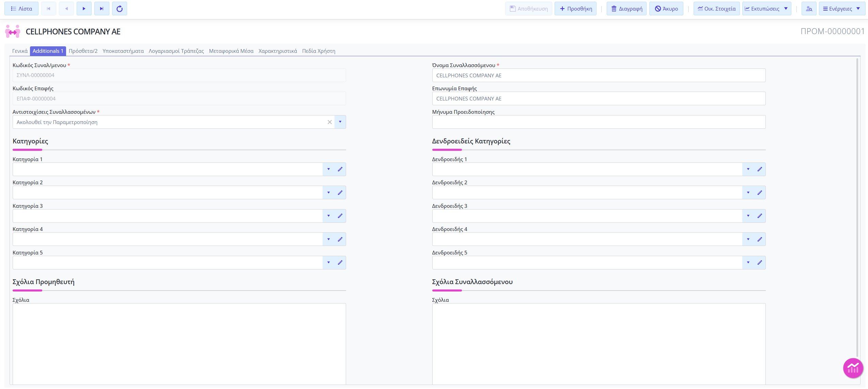Viewport: 868px width, 389px height.
Task: Expand the Αντιστοιχίσεις Συναλλασσομένων dropdown
Action: pyautogui.click(x=340, y=122)
